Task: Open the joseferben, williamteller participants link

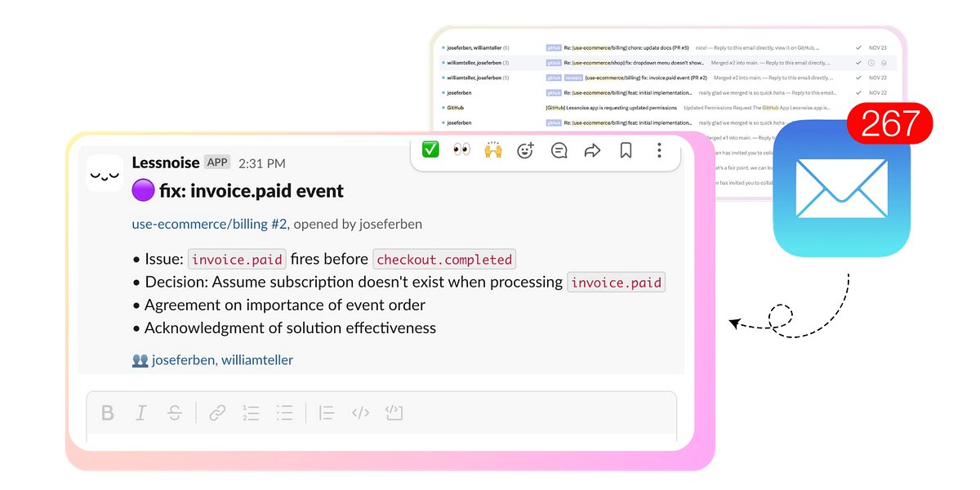Action: tap(222, 360)
